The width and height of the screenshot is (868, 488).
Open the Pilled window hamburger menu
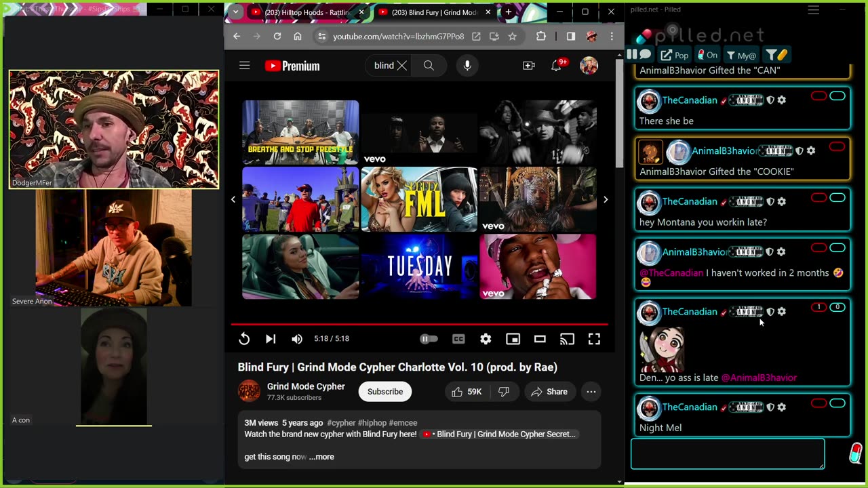tap(814, 9)
